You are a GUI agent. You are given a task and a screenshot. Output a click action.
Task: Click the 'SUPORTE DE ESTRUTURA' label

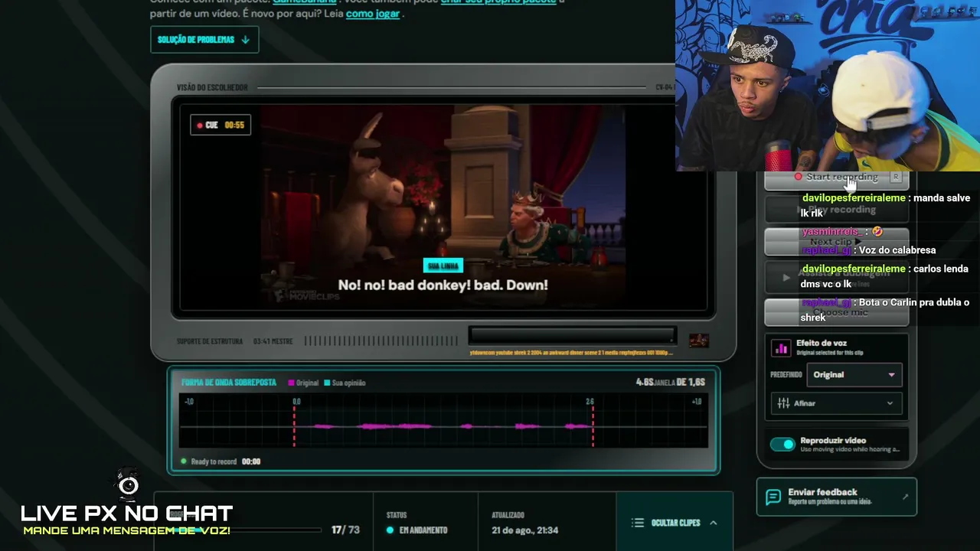click(210, 341)
